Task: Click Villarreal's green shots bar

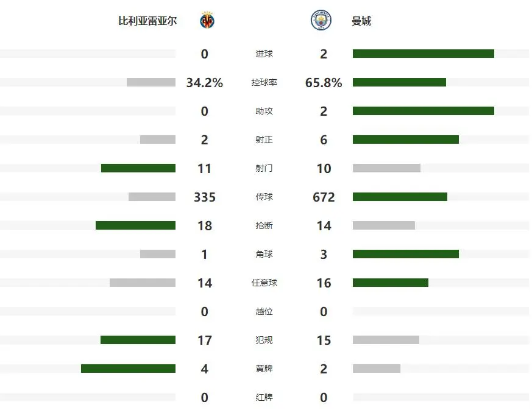Action: (x=138, y=168)
